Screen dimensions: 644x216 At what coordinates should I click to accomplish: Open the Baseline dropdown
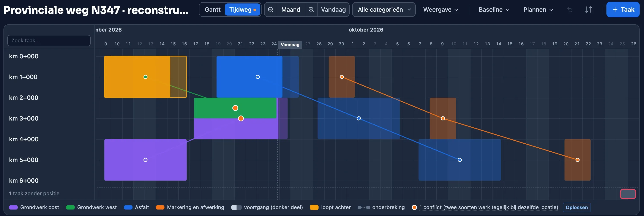[x=494, y=10]
